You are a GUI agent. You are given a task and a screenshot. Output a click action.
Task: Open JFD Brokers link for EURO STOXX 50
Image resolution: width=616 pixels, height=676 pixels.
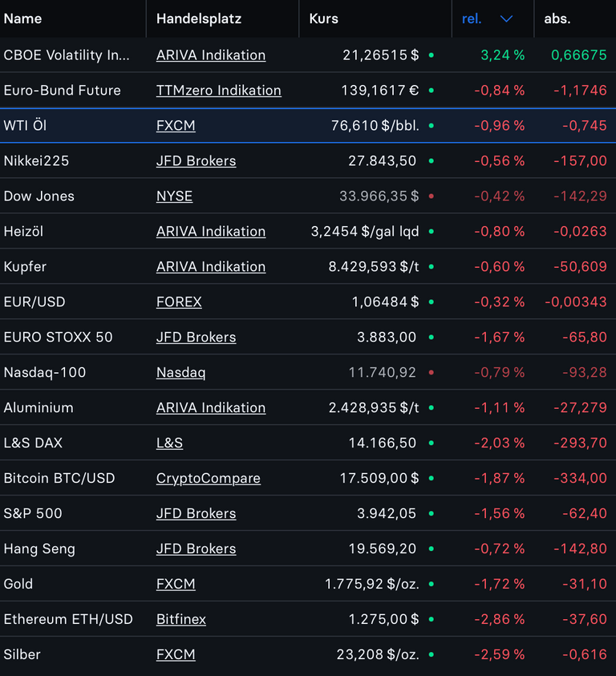point(196,337)
